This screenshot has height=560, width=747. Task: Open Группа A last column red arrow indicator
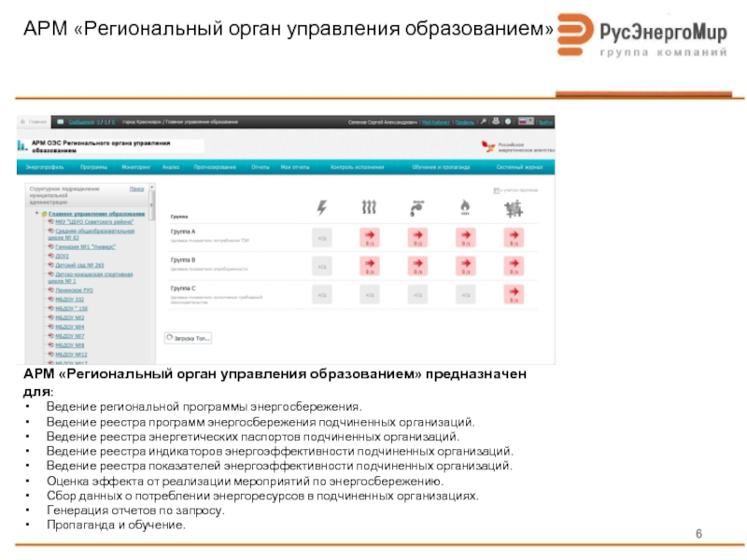click(514, 237)
